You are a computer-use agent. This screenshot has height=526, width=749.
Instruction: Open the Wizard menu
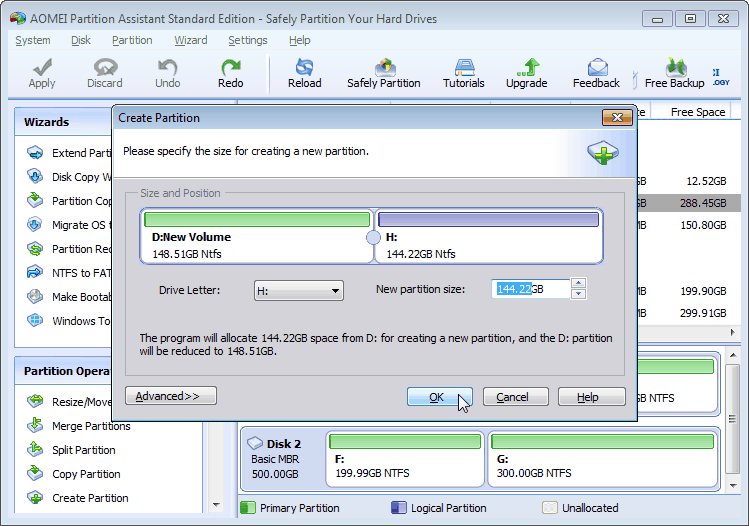click(191, 41)
